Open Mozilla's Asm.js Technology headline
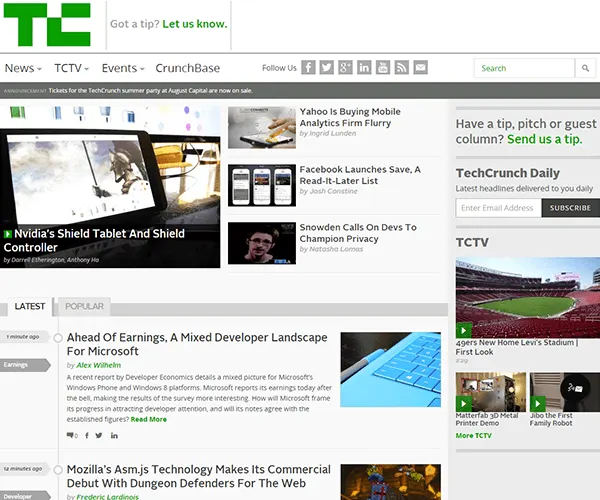 click(x=199, y=476)
